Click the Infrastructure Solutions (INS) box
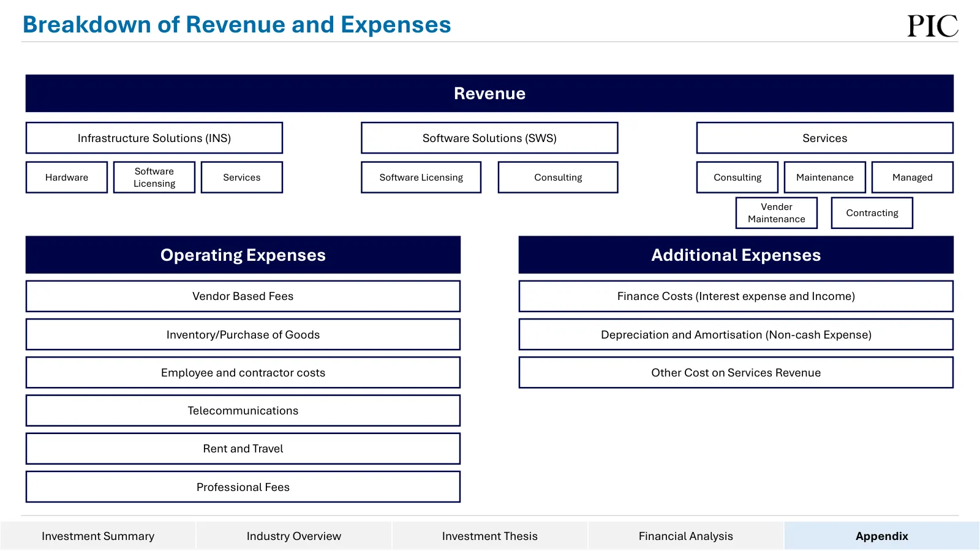Screen dimensions: 980x551 (154, 138)
